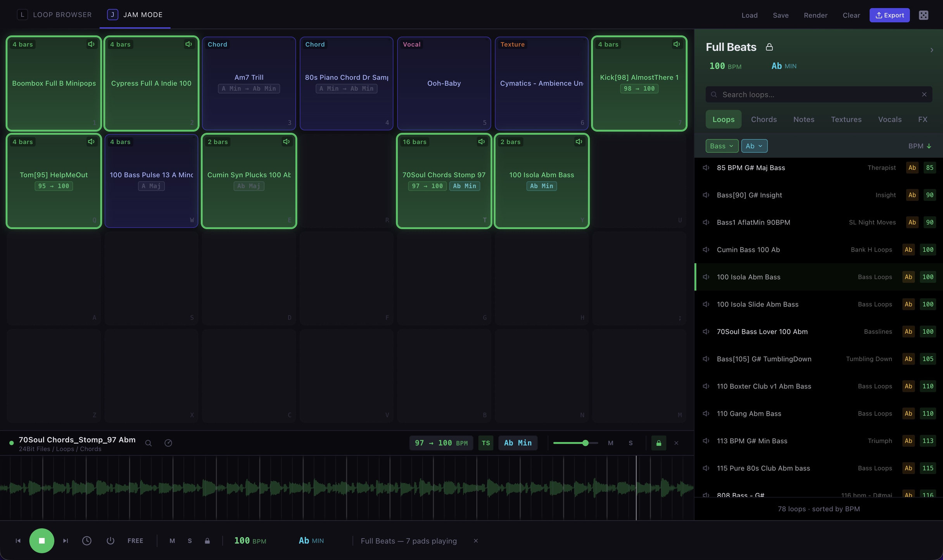Switch to Vocals category tab
943x560 pixels.
click(x=889, y=119)
